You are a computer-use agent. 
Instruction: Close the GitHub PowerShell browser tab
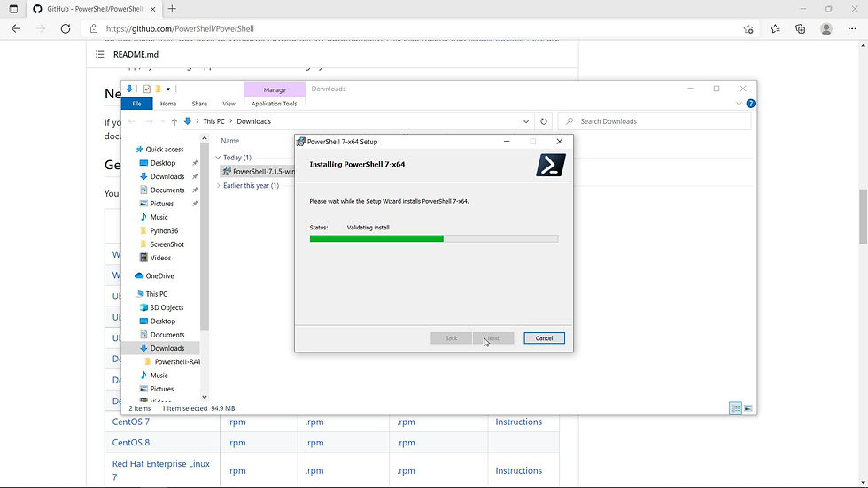click(x=152, y=9)
